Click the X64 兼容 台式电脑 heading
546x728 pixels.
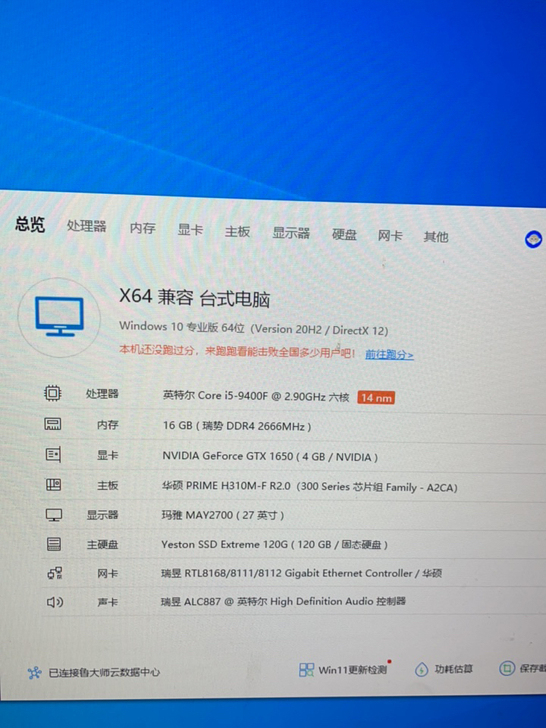pyautogui.click(x=195, y=297)
